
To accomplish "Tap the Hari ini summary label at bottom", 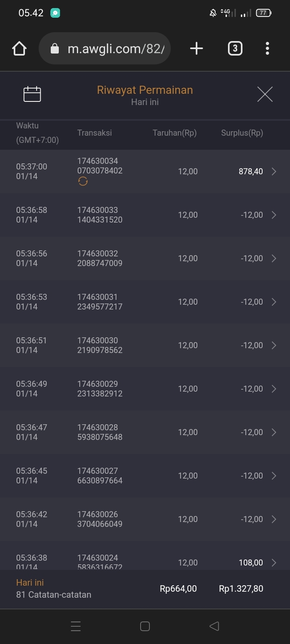I will point(30,582).
